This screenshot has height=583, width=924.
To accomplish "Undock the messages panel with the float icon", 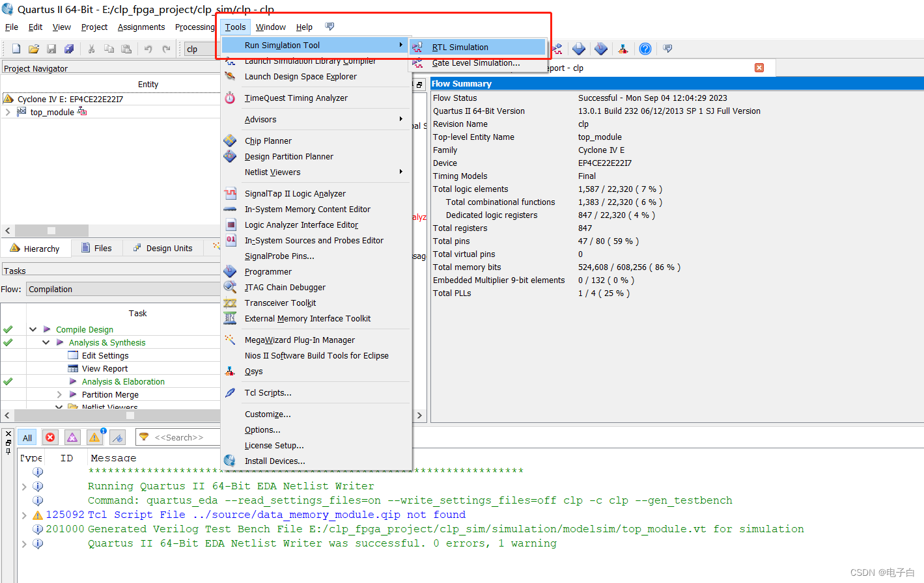I will tap(8, 442).
